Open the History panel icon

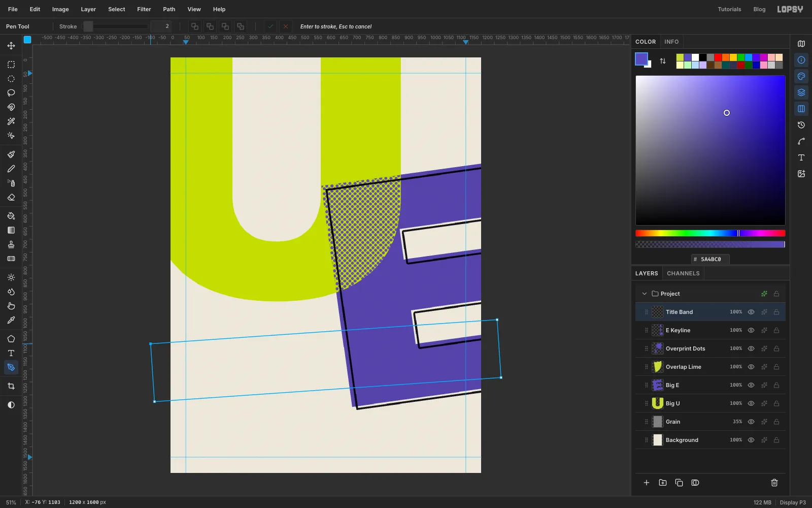click(801, 125)
